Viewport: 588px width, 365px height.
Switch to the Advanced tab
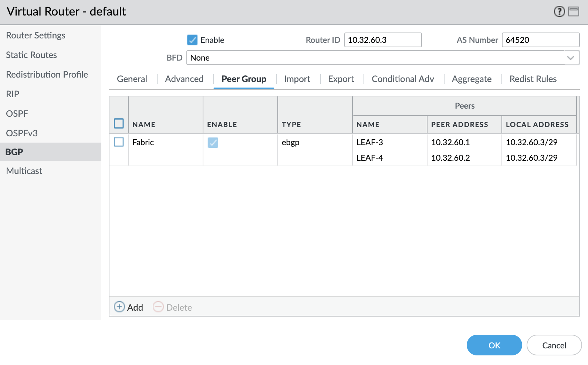[x=184, y=79]
